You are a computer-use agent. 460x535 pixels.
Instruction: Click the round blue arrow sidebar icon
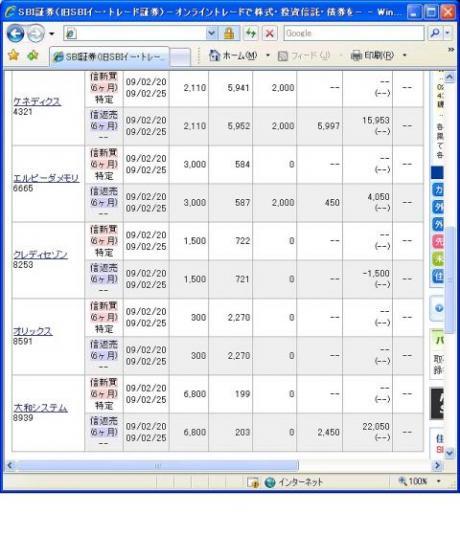[439, 308]
